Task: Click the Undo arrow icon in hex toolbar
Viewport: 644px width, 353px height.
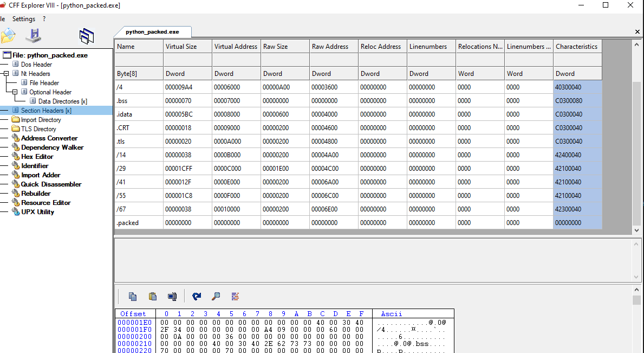Action: click(x=196, y=296)
